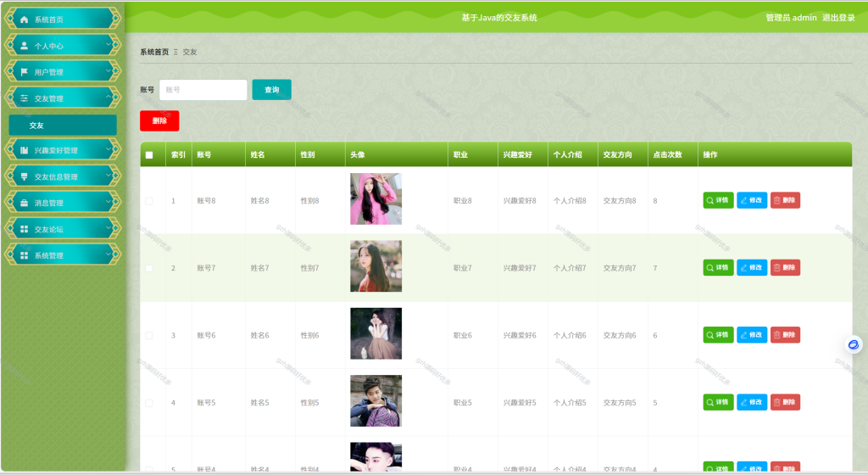Expand the 消息管理 menu chevron
The height and width of the screenshot is (475, 868).
(x=108, y=201)
